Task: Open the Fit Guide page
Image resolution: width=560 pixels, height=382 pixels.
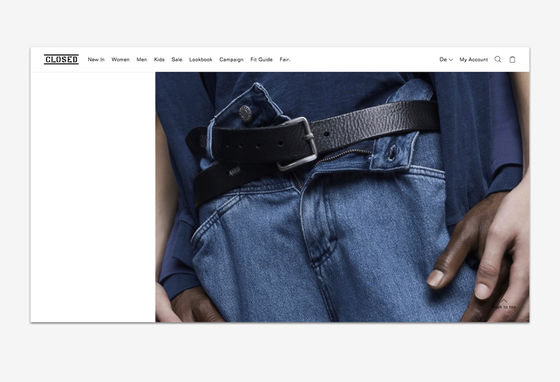Action: click(261, 59)
